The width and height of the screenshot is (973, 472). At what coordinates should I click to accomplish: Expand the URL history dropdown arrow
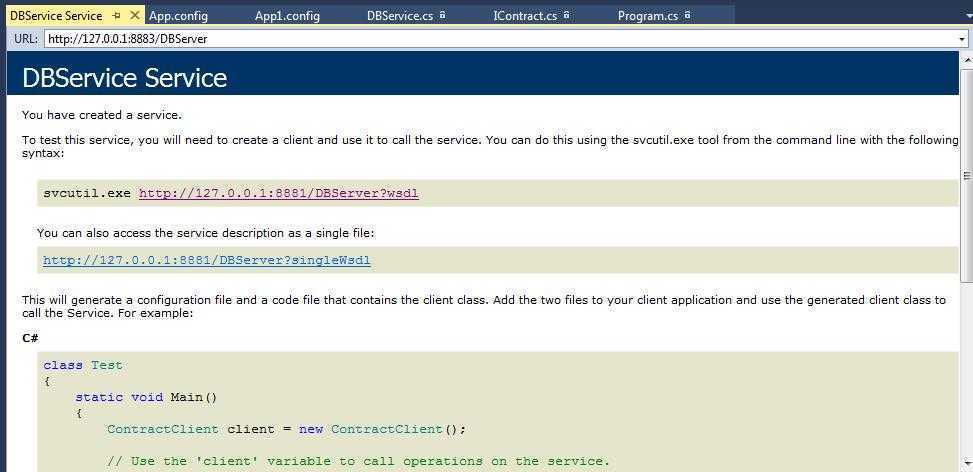point(962,39)
